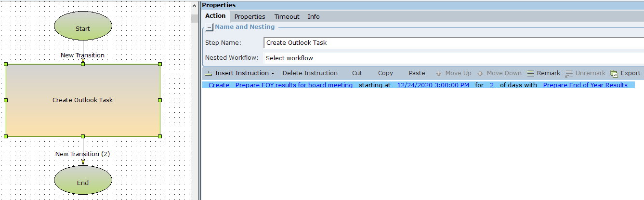This screenshot has height=200, width=644.
Task: Click inside the Step Name field
Action: point(453,42)
